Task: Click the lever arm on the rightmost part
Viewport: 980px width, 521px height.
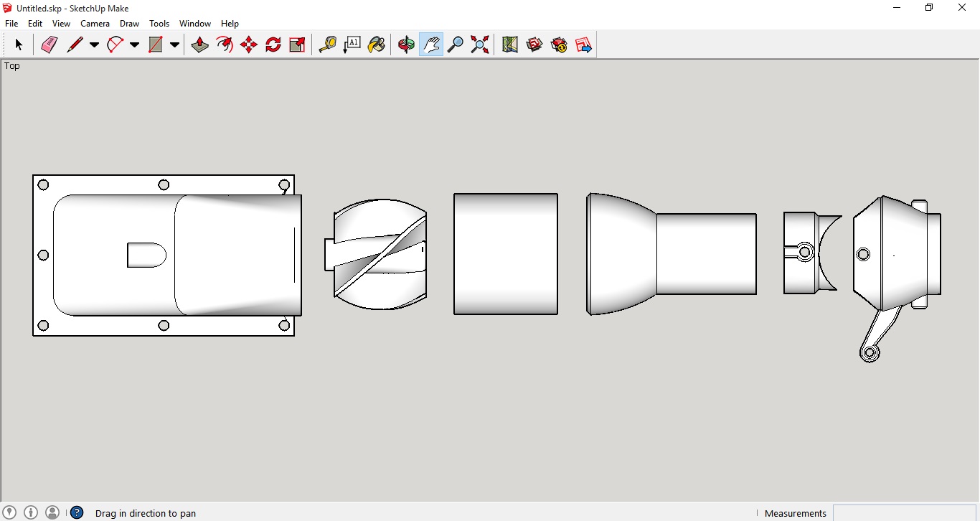Action: coord(879,335)
